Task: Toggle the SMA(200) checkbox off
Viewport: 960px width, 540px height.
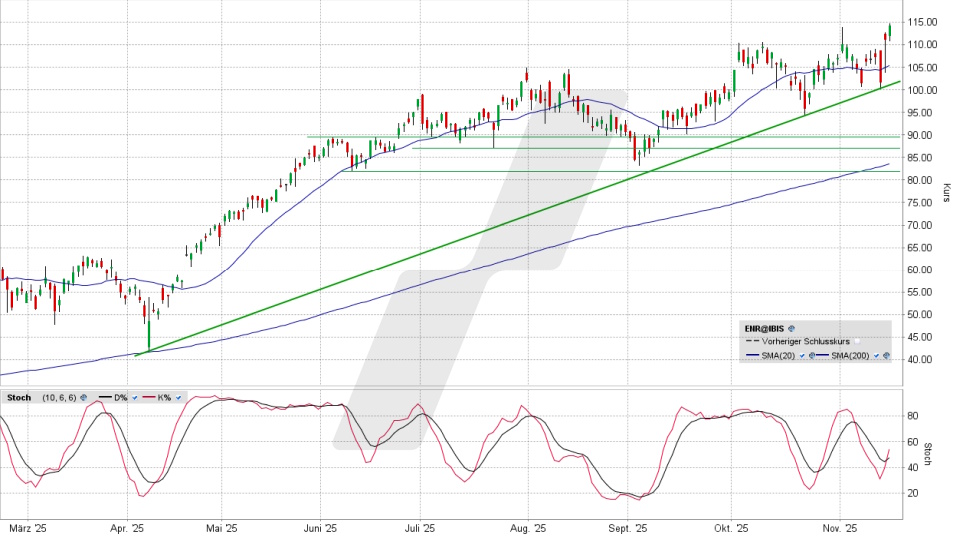Action: (876, 355)
